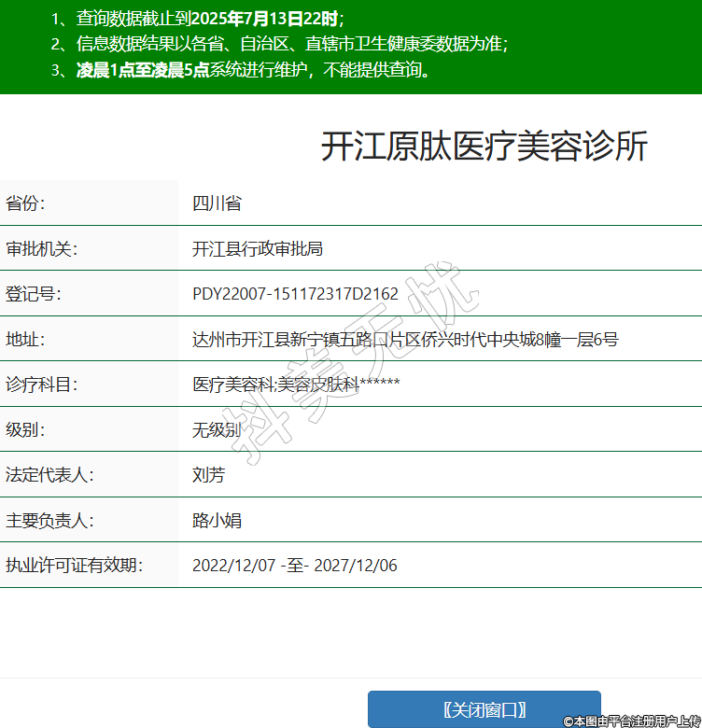The height and width of the screenshot is (728, 702).
Task: Click the maintenance notice 凌晨1点至凌晨5点
Action: 252,69
